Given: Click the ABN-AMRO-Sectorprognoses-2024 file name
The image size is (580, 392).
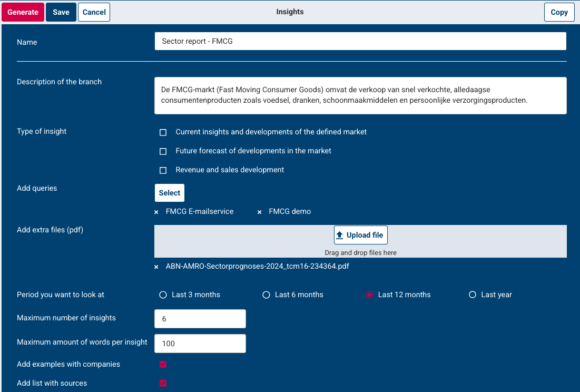Looking at the screenshot, I should (258, 266).
